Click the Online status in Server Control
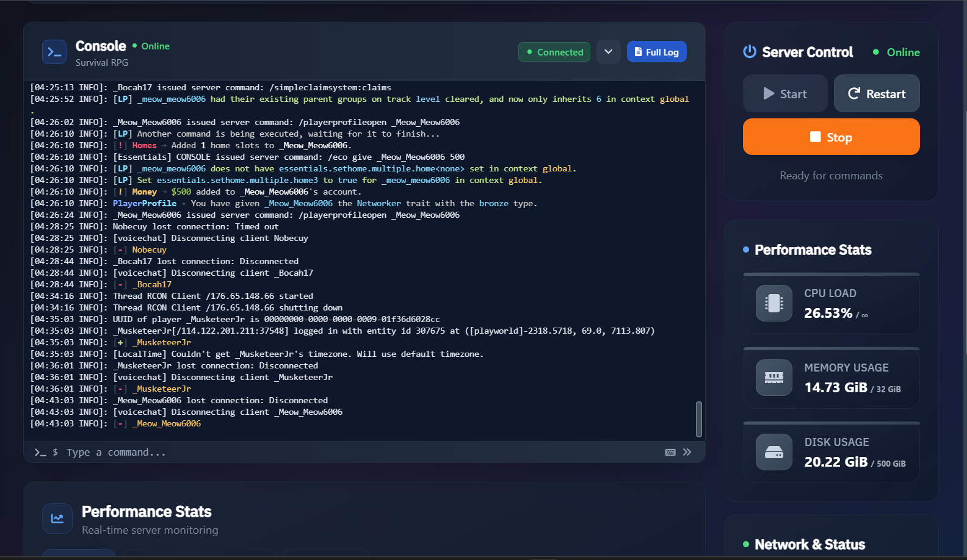The height and width of the screenshot is (560, 967). pos(896,52)
